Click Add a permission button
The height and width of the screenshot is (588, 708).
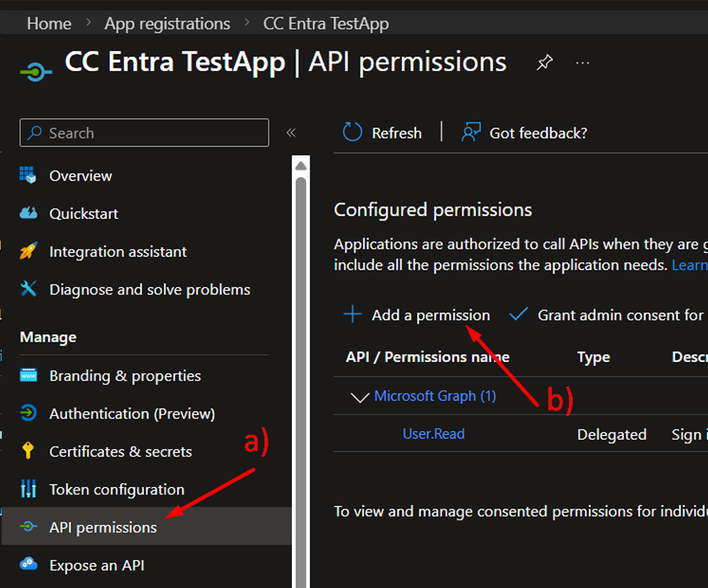coord(418,315)
